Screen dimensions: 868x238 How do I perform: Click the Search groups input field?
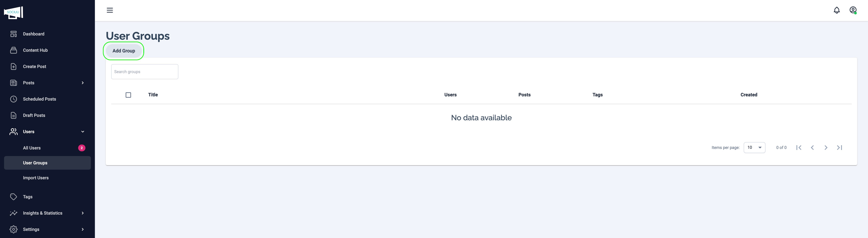pos(145,72)
